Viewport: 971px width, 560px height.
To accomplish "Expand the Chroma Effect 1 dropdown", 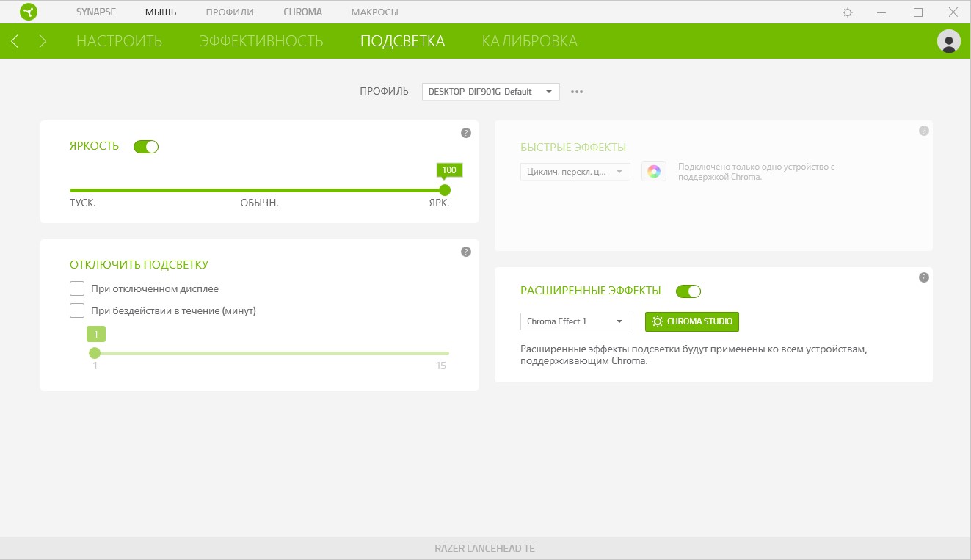I will coord(575,321).
